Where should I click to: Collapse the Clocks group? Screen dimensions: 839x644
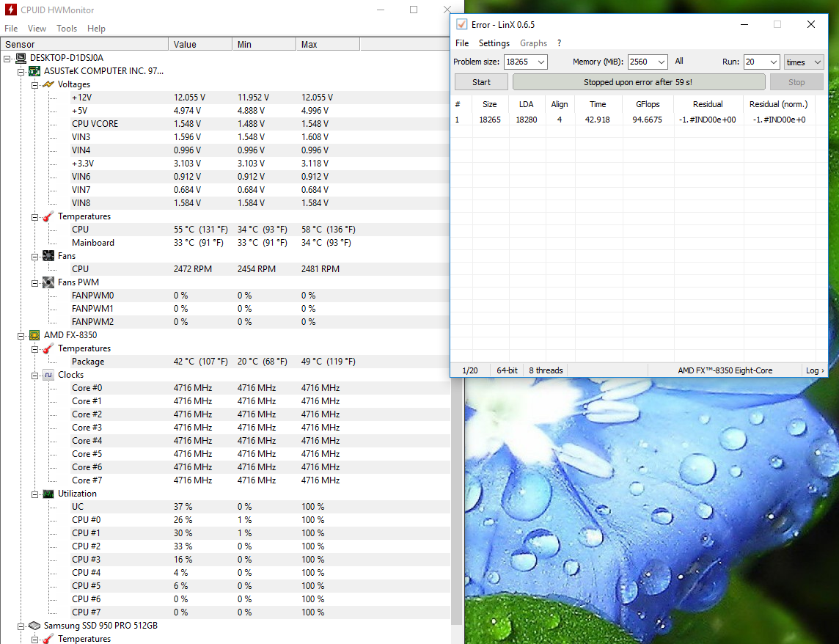34,376
